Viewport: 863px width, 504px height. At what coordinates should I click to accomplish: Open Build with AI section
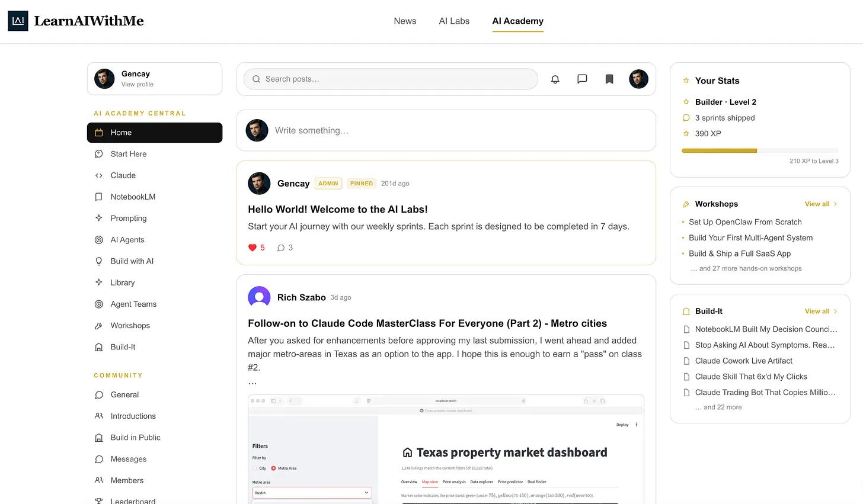tap(155, 261)
